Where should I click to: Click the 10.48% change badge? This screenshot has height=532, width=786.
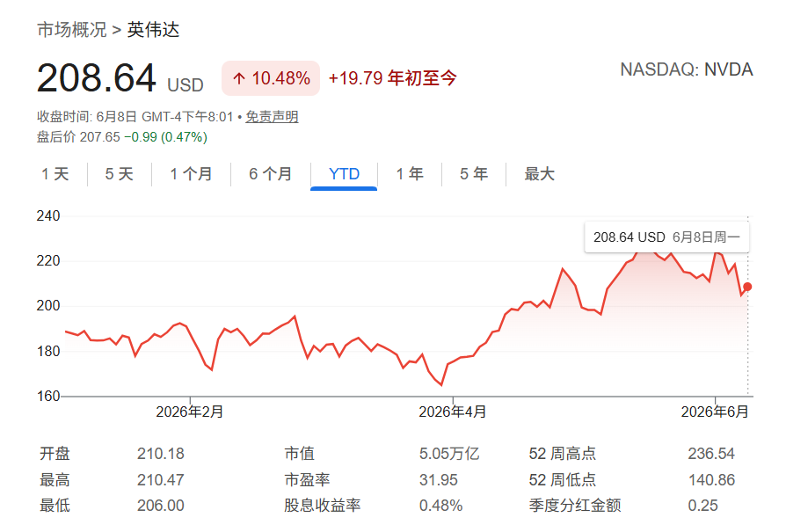point(271,78)
